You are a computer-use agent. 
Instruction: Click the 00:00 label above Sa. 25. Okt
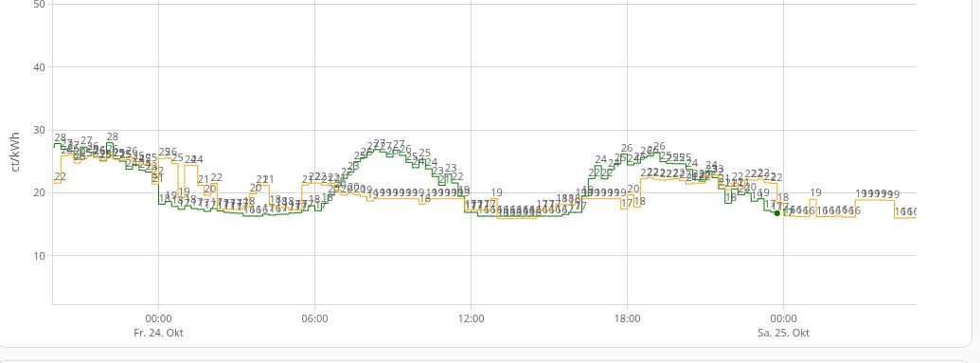pos(783,318)
